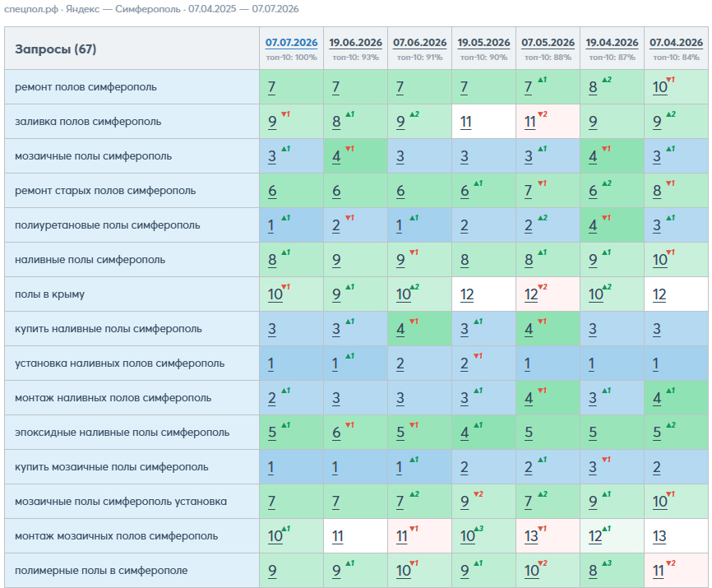Open the 07.06.2026 date column header
The height and width of the screenshot is (588, 712).
[x=419, y=42]
